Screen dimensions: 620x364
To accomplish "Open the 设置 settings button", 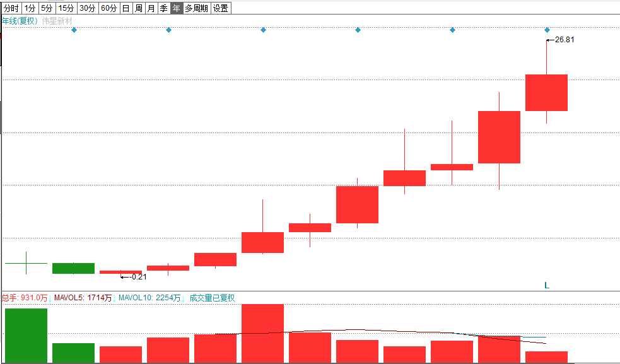I will (x=220, y=8).
